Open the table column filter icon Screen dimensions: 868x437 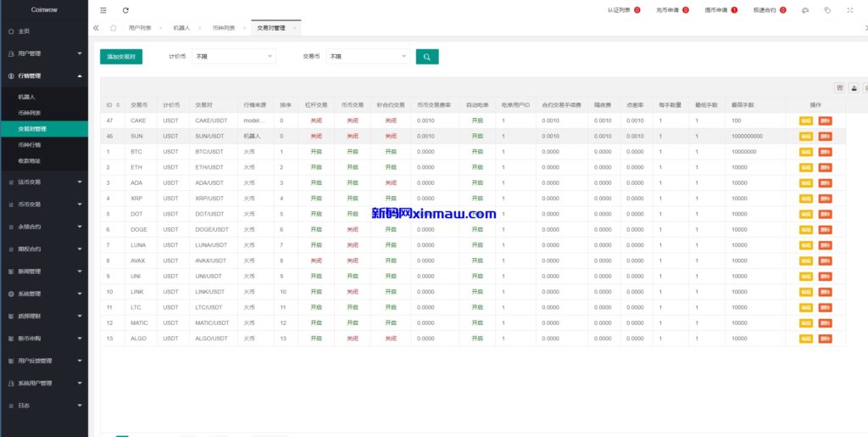tap(839, 87)
